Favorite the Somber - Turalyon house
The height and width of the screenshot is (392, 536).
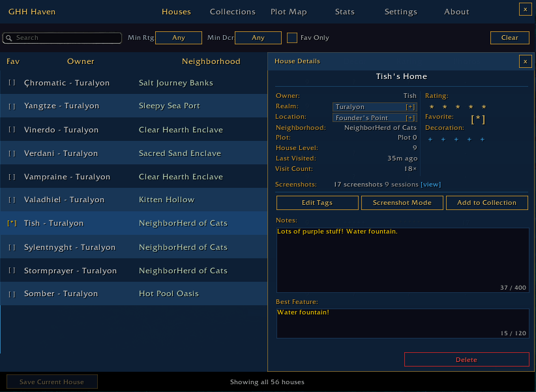12,294
